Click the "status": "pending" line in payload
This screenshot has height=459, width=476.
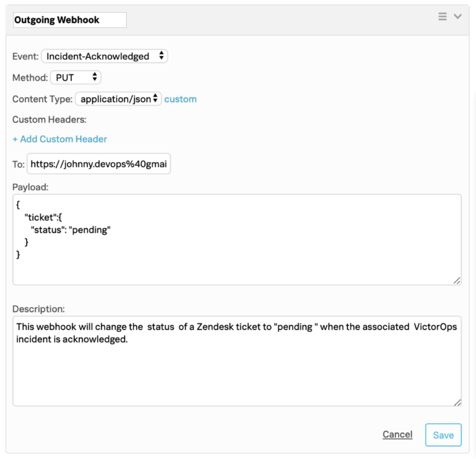(71, 230)
